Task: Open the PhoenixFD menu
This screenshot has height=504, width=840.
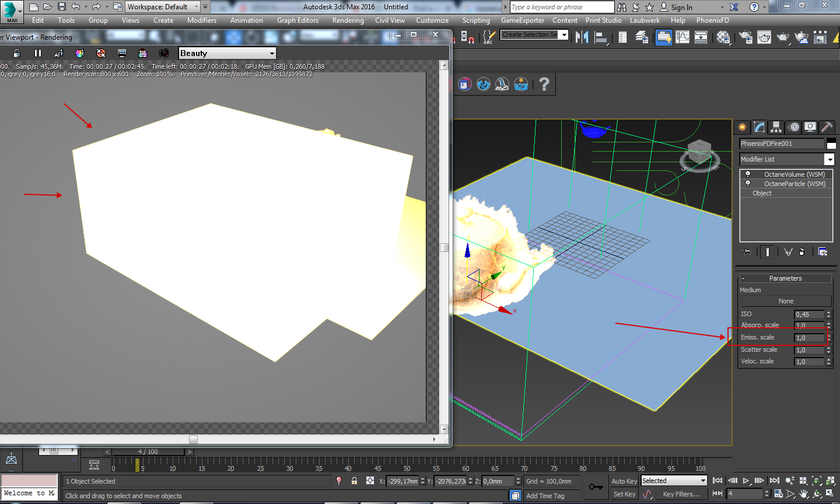Action: (x=712, y=20)
